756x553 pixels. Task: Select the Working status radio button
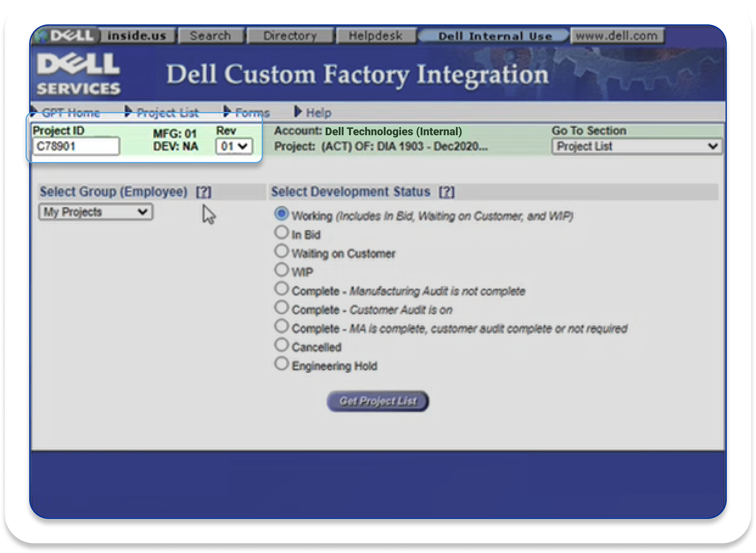tap(282, 213)
